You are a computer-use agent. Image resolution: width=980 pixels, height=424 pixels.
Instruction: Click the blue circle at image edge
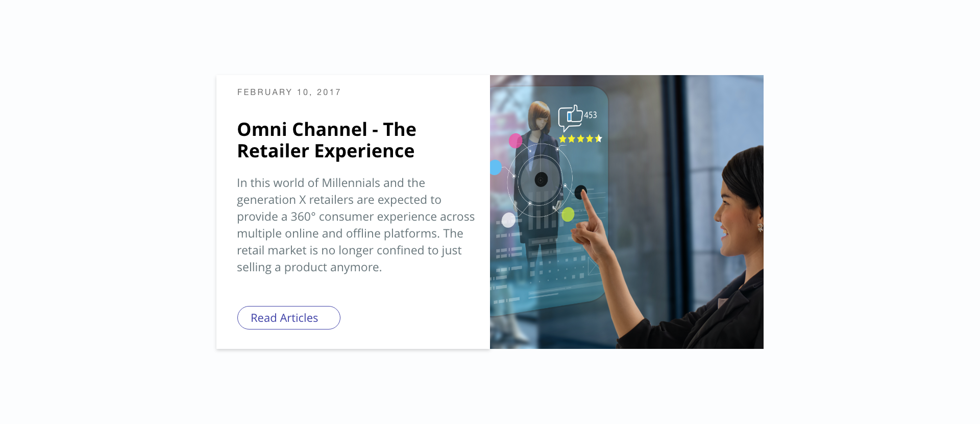click(495, 167)
